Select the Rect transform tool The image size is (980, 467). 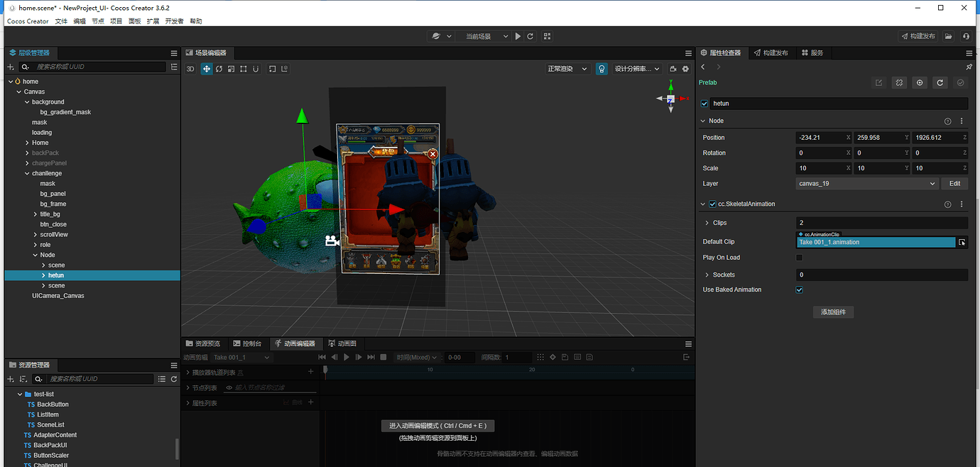[x=243, y=68]
